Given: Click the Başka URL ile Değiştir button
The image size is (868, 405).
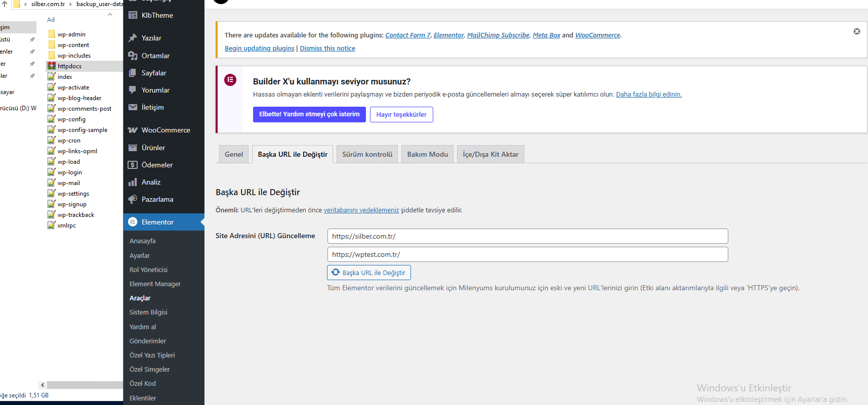Looking at the screenshot, I should point(368,273).
